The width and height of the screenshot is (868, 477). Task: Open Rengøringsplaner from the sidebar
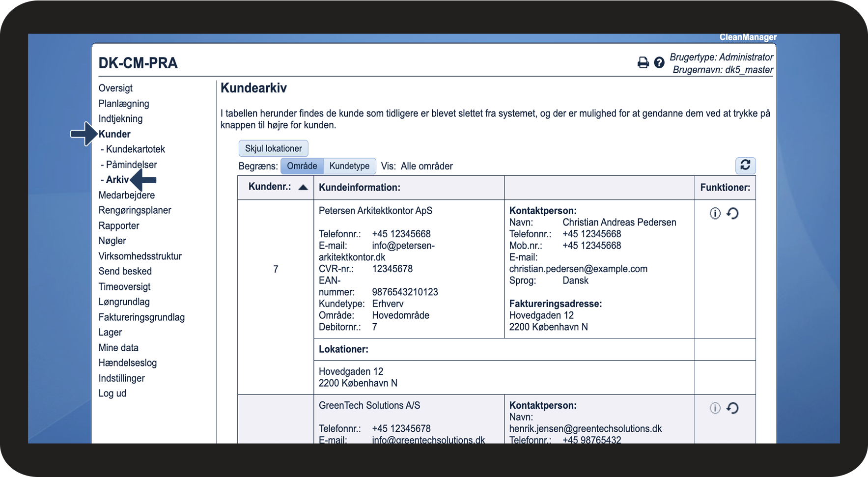pyautogui.click(x=135, y=210)
